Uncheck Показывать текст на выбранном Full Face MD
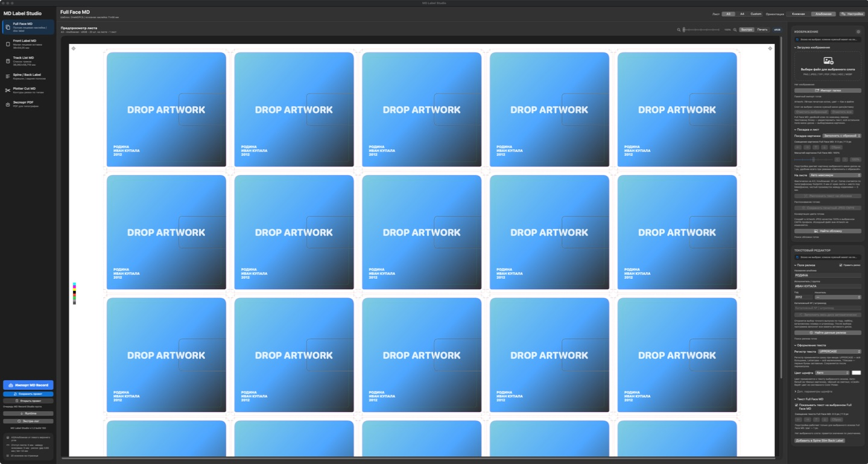Viewport: 868px width, 464px height. pos(796,405)
